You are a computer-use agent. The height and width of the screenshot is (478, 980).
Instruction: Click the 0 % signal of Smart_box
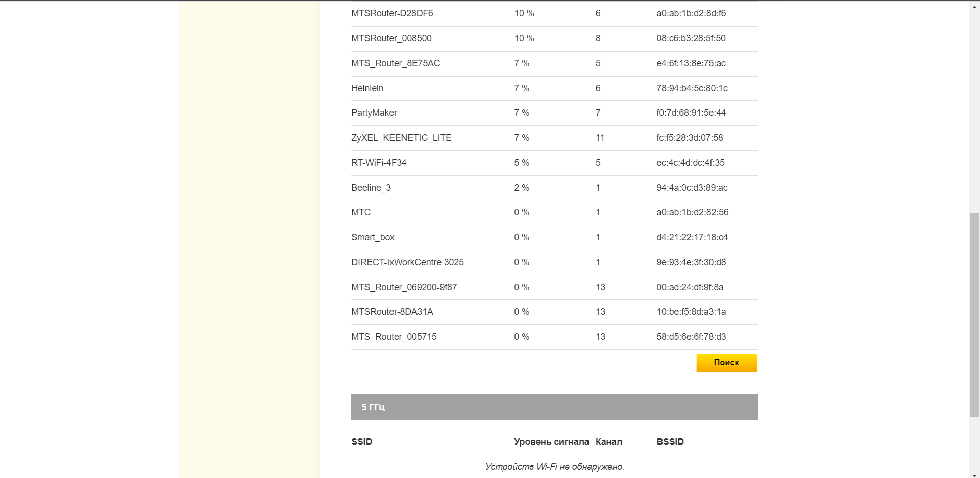(x=522, y=237)
